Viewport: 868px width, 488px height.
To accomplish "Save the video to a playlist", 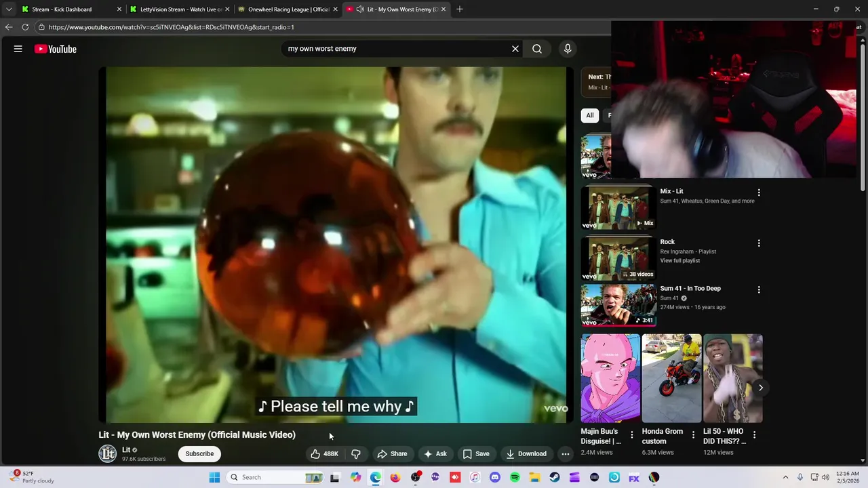I will (x=476, y=454).
